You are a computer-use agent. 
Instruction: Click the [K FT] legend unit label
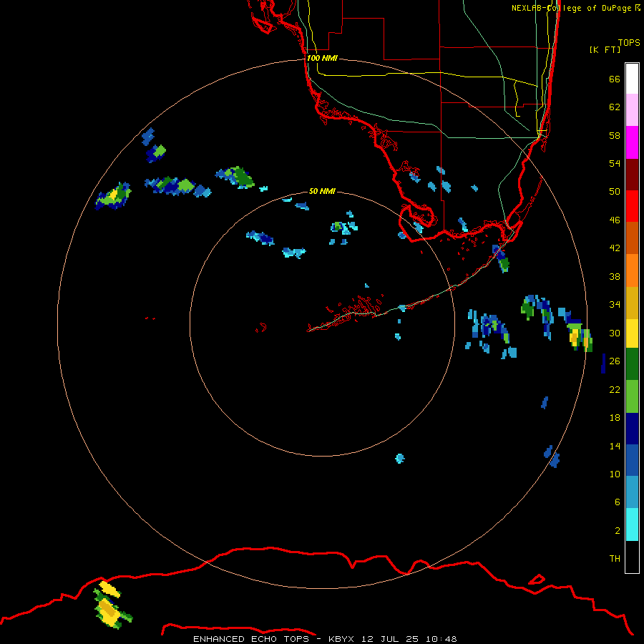point(605,49)
